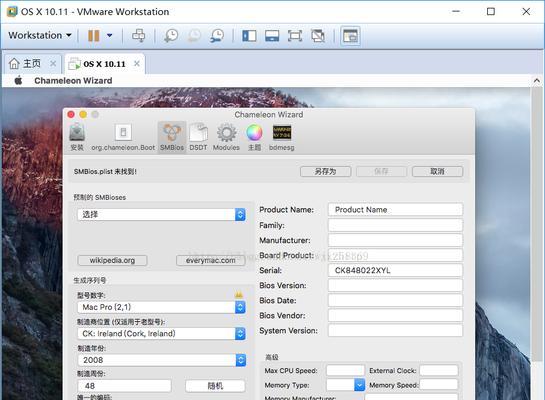Click the scroll up arrow of VM view
This screenshot has width=545, height=400.
537,81
